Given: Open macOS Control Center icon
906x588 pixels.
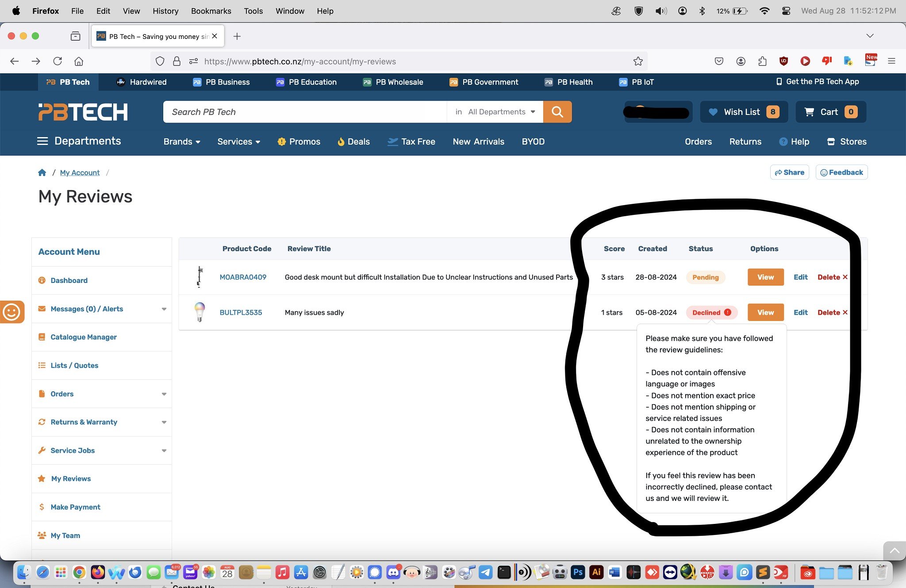Looking at the screenshot, I should coord(786,11).
